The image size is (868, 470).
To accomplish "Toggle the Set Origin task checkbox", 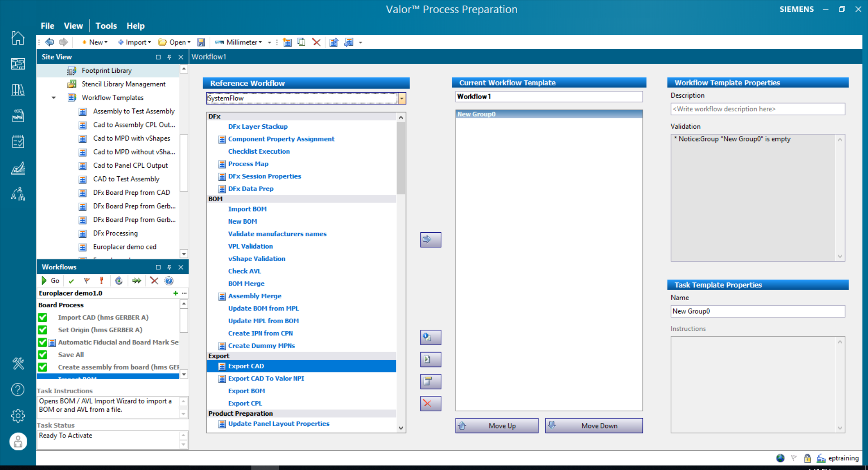I will tap(43, 330).
